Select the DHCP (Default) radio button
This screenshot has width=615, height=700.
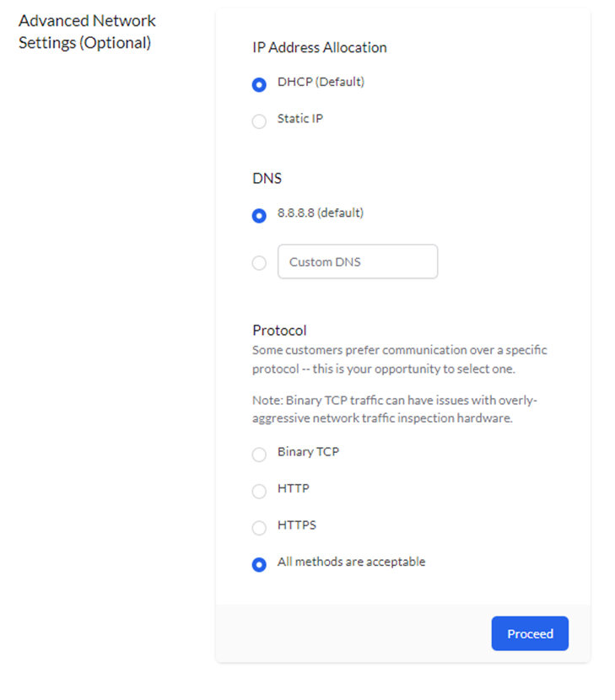pyautogui.click(x=259, y=84)
